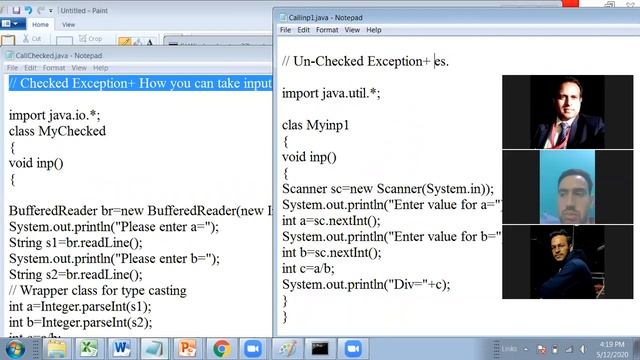Click the network signal icon in system tray

(x=569, y=349)
